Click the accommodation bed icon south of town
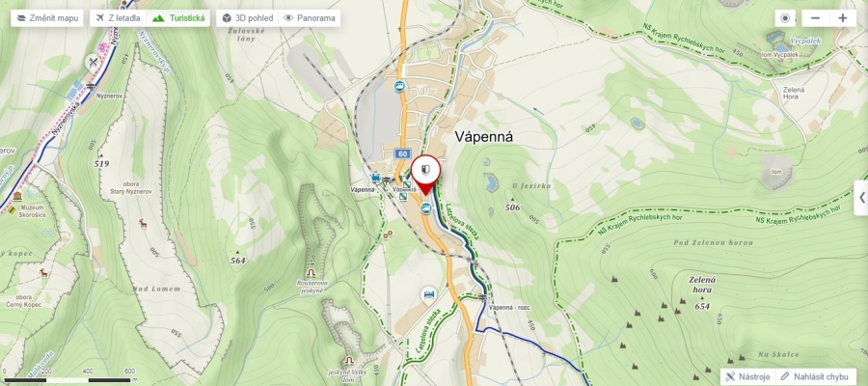 428,293
